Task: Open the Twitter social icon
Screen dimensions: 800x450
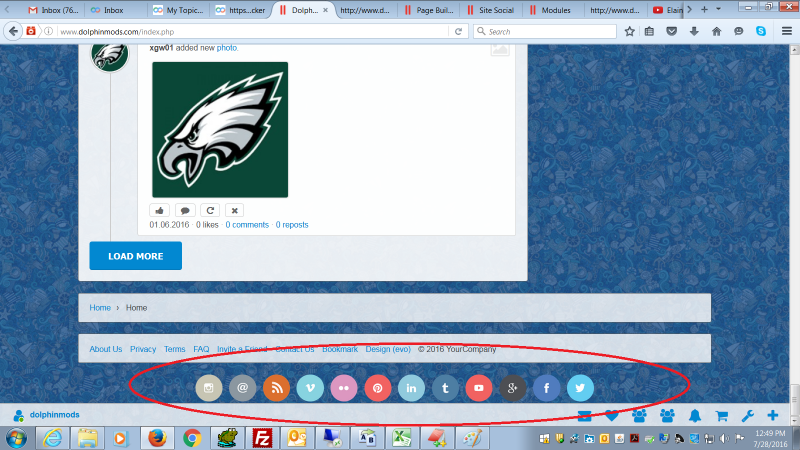Action: pyautogui.click(x=580, y=388)
